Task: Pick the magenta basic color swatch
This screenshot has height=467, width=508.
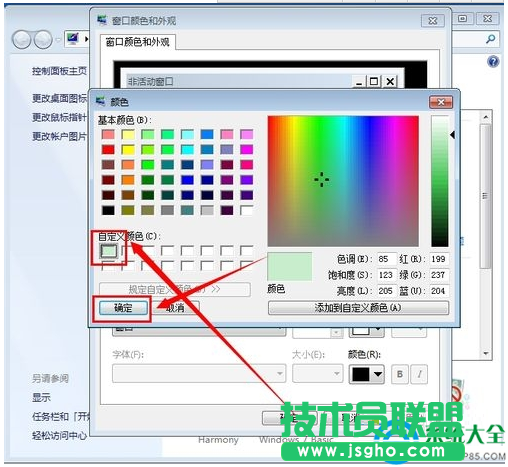Action: point(247,149)
